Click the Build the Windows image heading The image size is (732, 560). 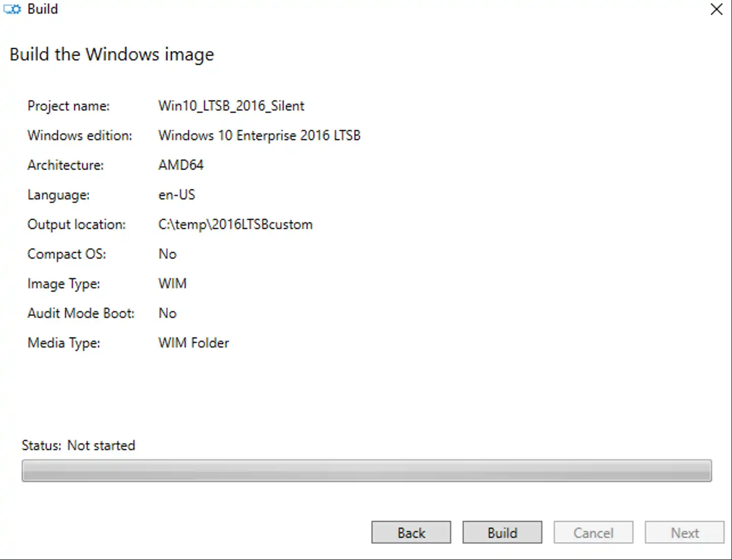[112, 55]
